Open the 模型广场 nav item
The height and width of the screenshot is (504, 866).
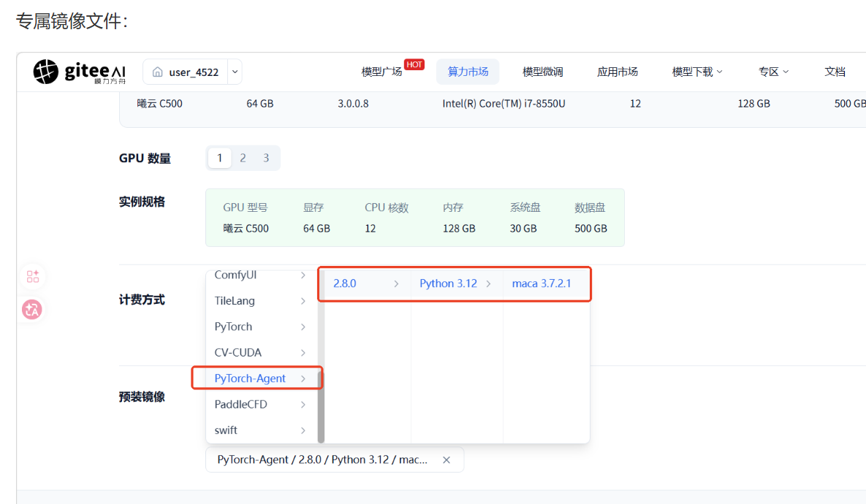click(x=381, y=72)
